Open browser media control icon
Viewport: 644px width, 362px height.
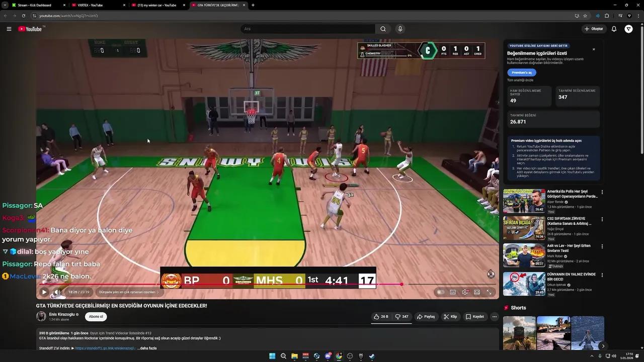pyautogui.click(x=621, y=16)
